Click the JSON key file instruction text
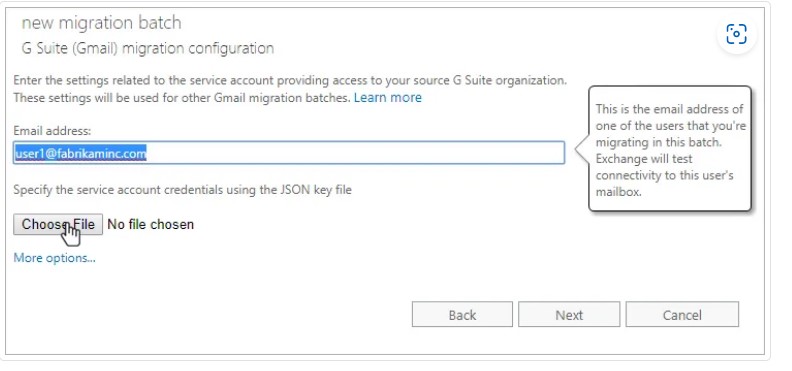 182,190
